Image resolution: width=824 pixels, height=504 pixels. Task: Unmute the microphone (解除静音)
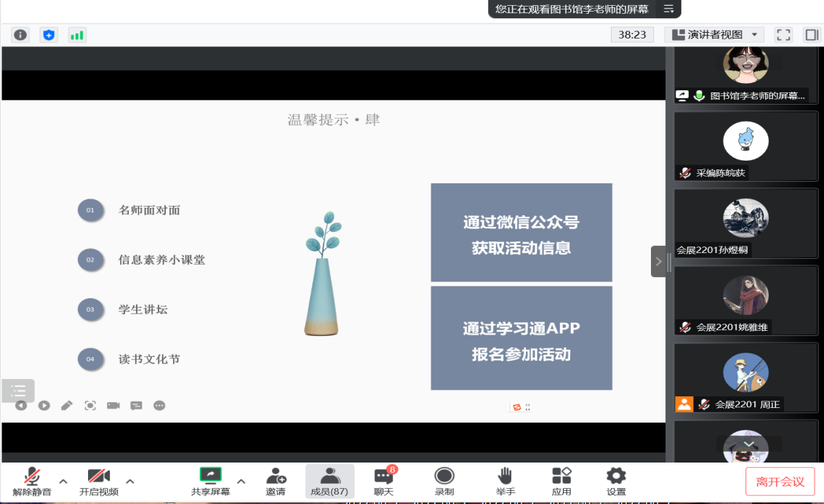(x=32, y=481)
